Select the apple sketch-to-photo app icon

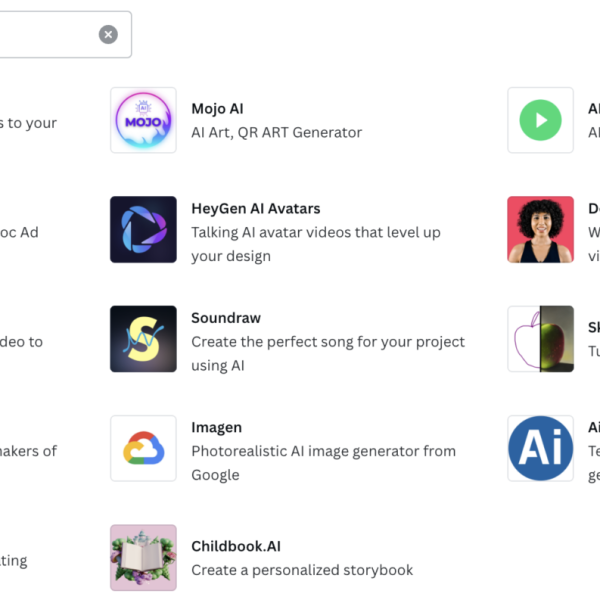(x=540, y=339)
